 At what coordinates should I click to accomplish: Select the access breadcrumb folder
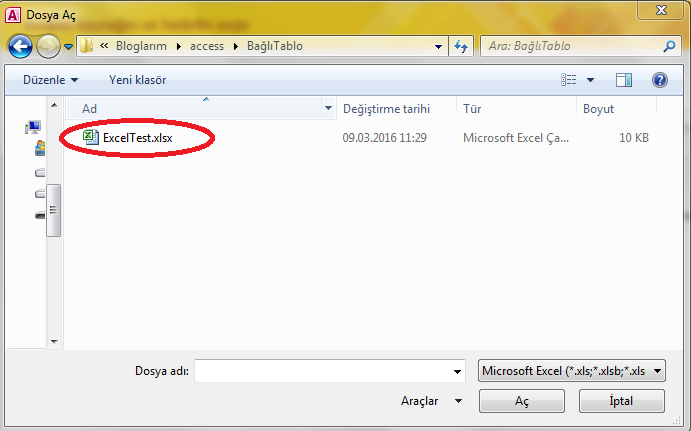coord(207,46)
